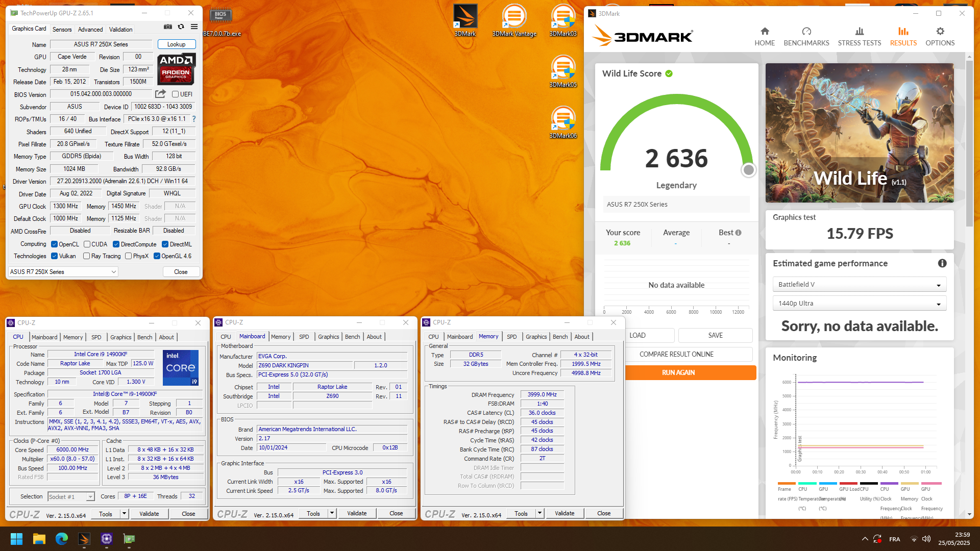Click the score gauge end knob

[748, 170]
